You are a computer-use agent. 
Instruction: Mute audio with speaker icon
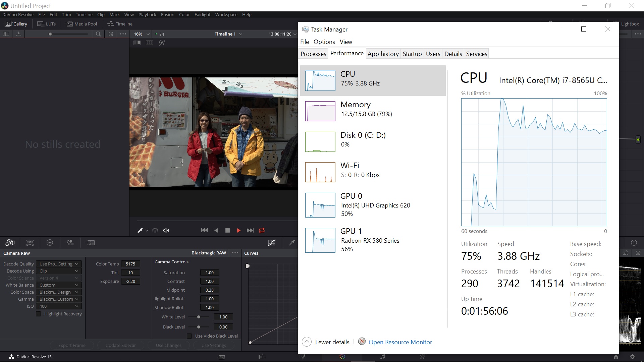coord(166,230)
